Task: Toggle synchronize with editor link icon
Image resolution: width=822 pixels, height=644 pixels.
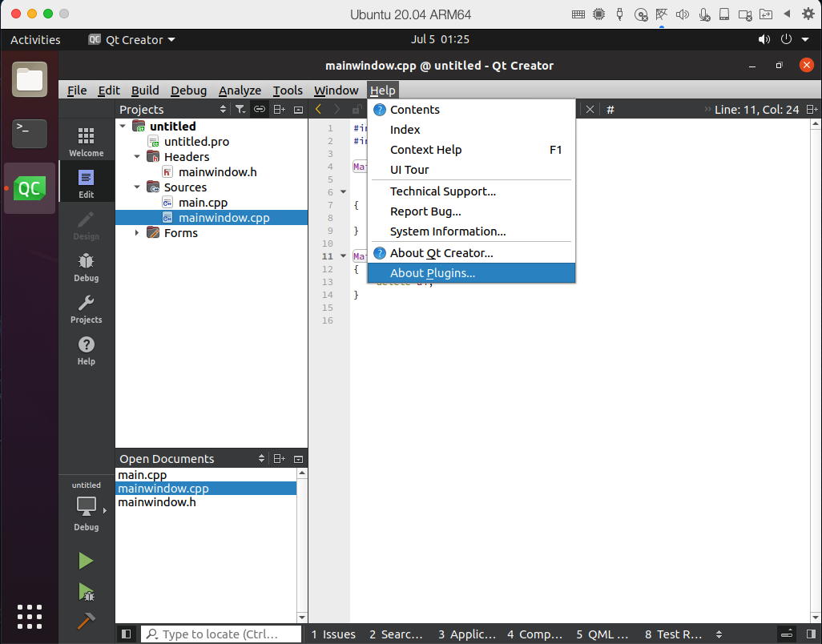Action: point(260,110)
